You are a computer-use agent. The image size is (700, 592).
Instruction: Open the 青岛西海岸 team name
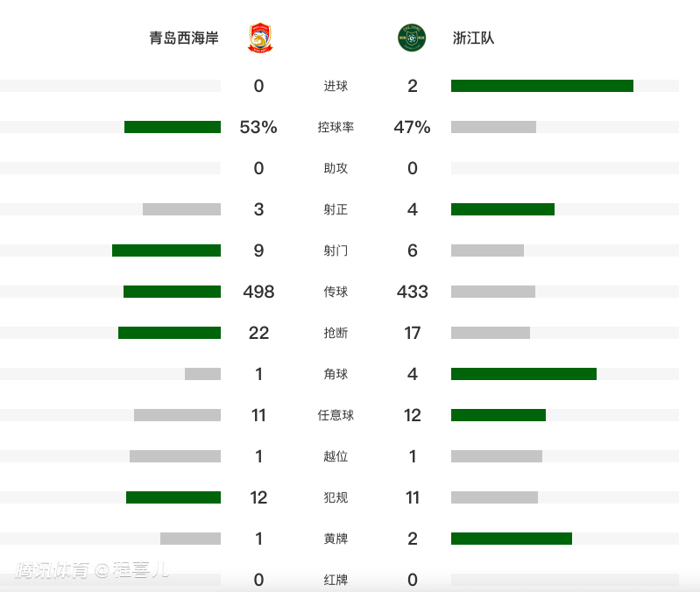tap(184, 38)
